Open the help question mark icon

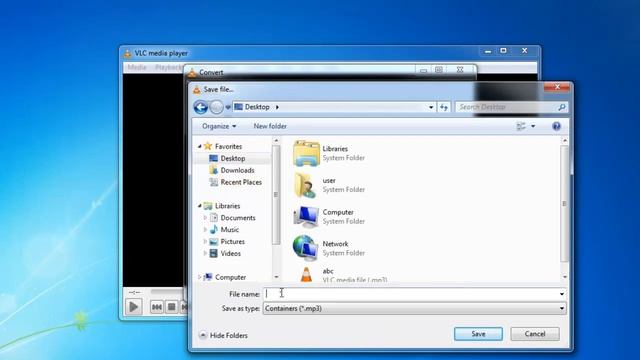point(556,126)
